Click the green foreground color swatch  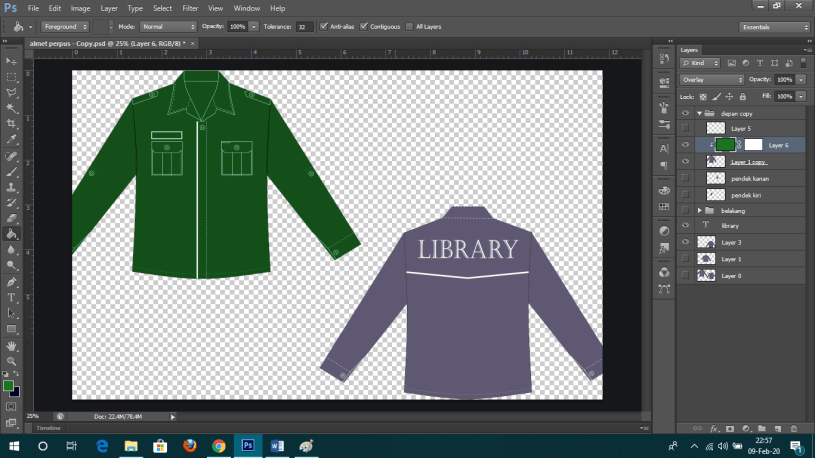click(x=8, y=385)
